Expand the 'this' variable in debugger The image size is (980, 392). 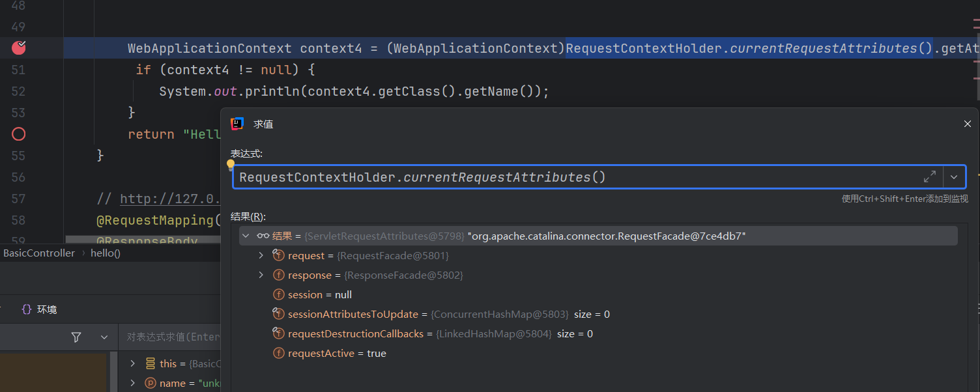point(133,363)
